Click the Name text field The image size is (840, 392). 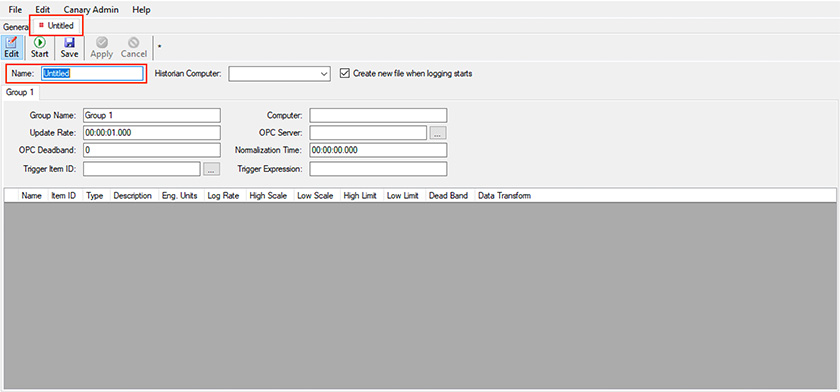pos(92,73)
